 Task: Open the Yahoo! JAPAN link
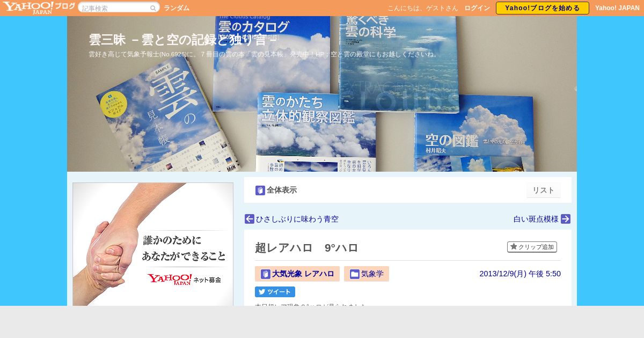[617, 8]
